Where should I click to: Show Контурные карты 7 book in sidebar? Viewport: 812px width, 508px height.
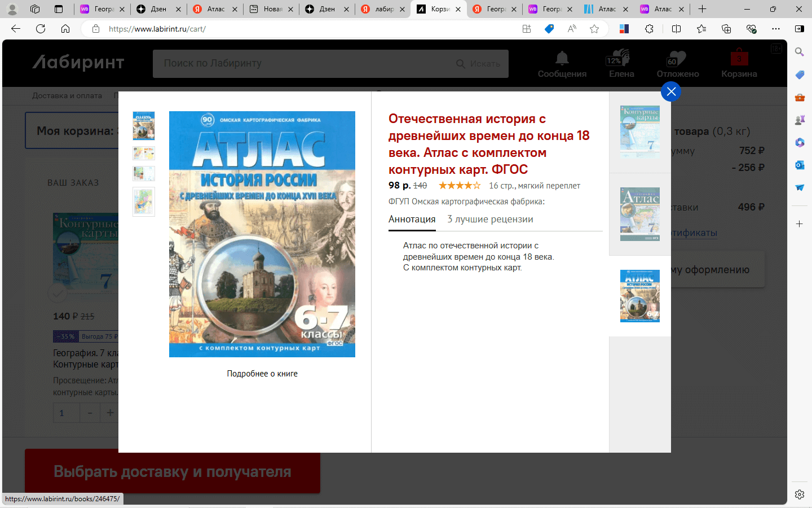pos(640,132)
